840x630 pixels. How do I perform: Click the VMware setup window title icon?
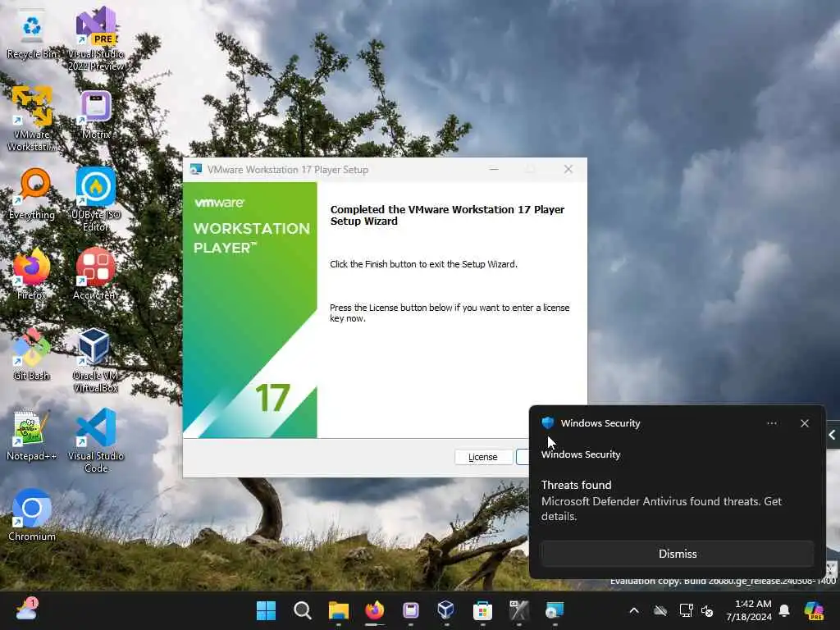(x=196, y=169)
